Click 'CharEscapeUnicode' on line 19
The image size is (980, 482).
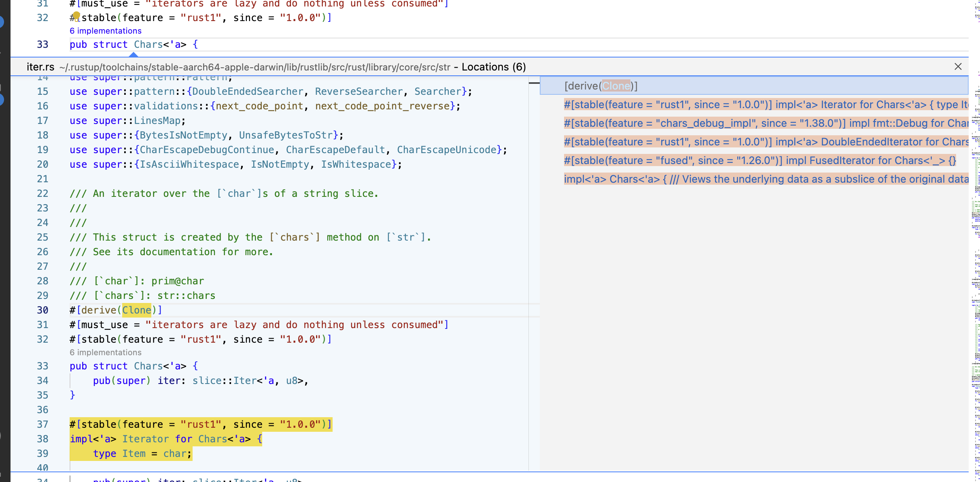click(x=447, y=150)
